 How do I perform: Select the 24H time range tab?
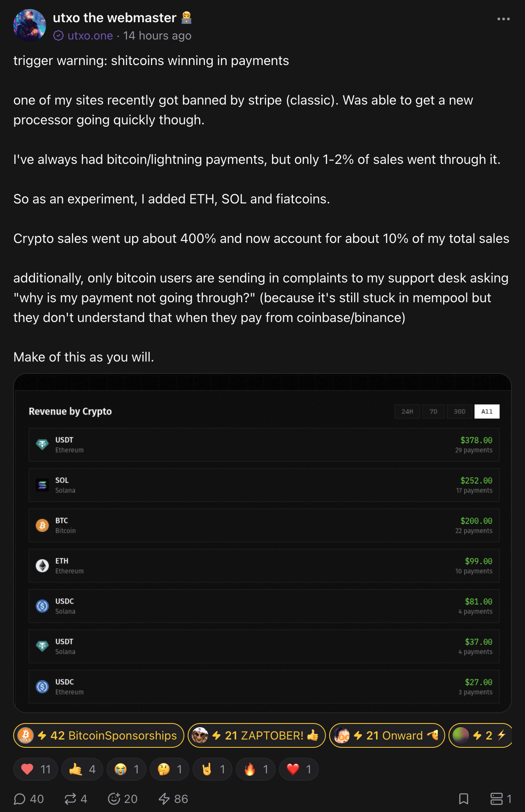(x=407, y=411)
